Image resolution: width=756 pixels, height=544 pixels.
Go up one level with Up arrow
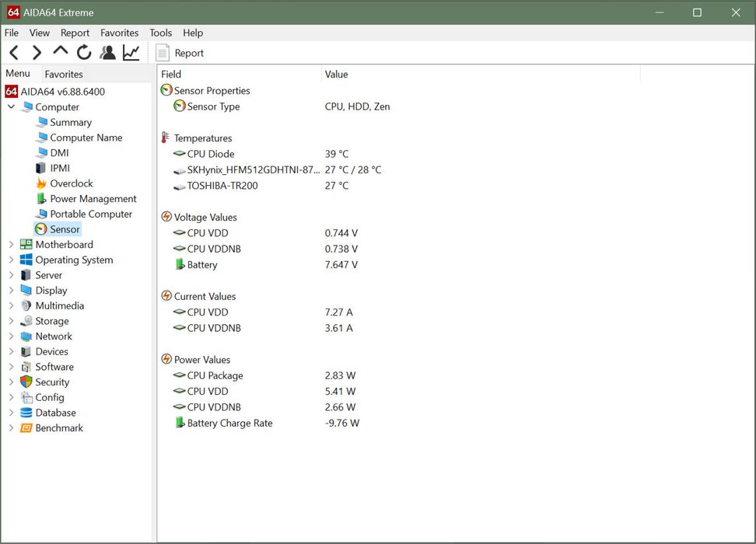click(60, 52)
